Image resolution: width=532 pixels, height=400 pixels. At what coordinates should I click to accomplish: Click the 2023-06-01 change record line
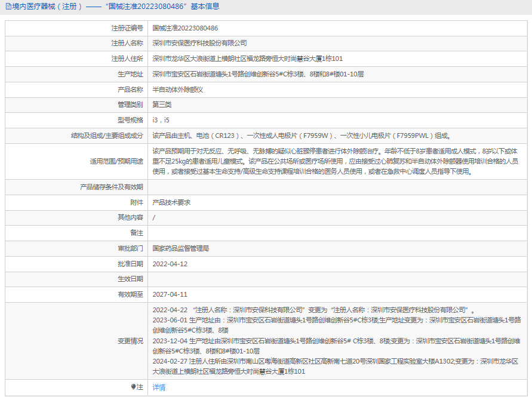tap(337, 325)
